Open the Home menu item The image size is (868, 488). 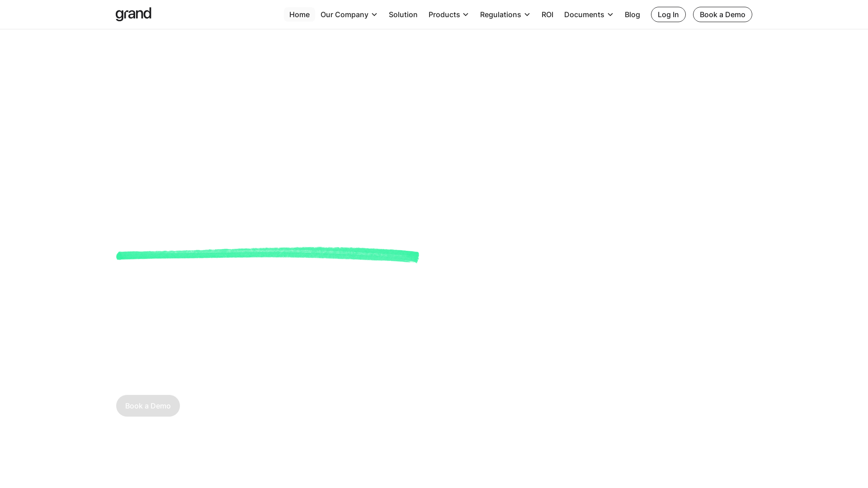[x=299, y=14]
